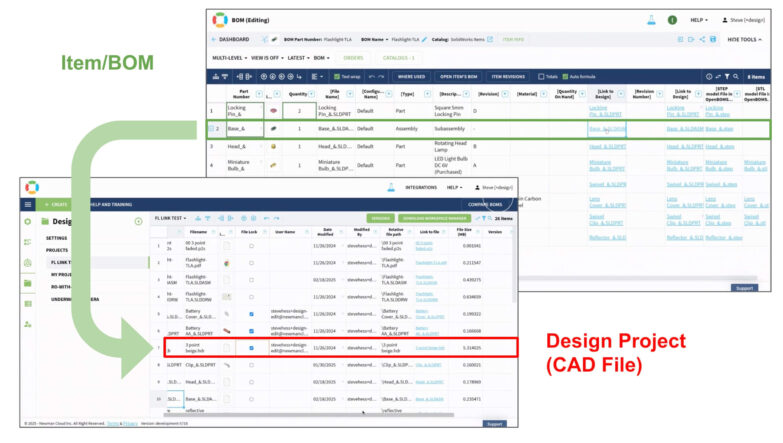Click the green VERSIONS button
The width and height of the screenshot is (783, 443).
(x=381, y=218)
